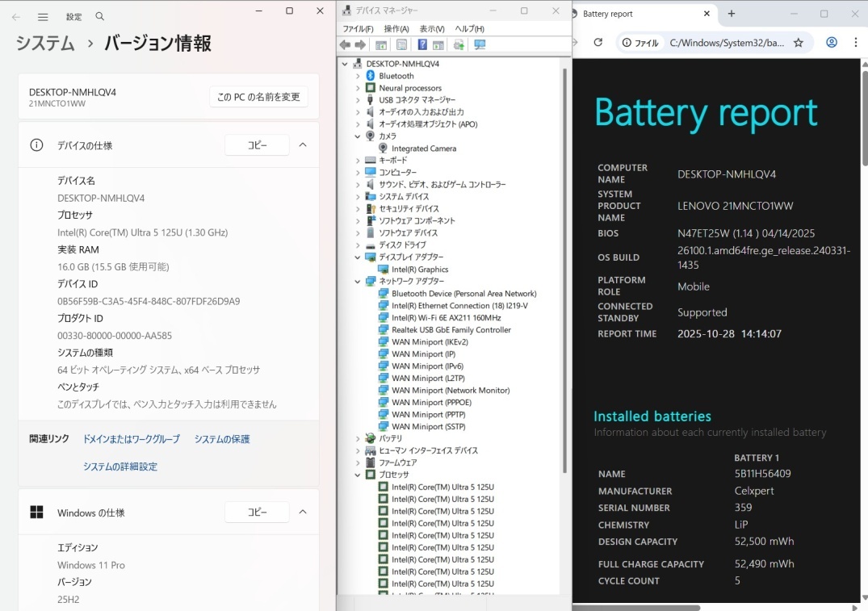Screen dimensions: 868x611
Task: Collapse the ネットワーク アダプター tree node
Action: click(358, 282)
